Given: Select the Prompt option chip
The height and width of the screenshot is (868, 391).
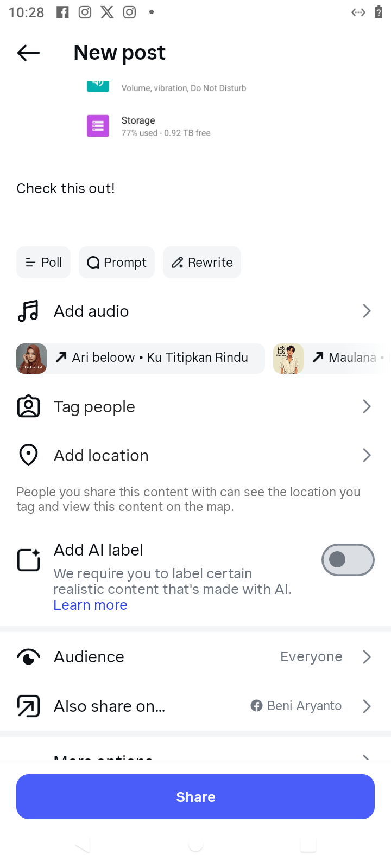Looking at the screenshot, I should [117, 263].
